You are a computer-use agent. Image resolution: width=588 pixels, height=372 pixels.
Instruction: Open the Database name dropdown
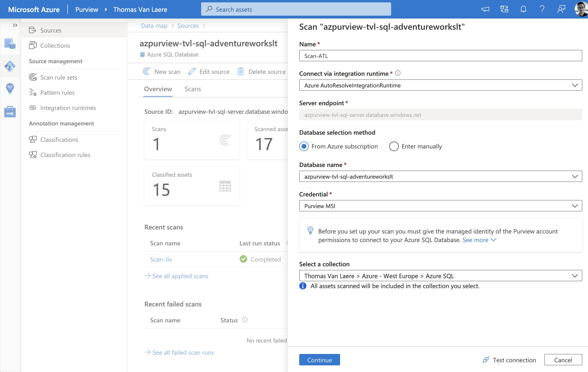point(441,176)
